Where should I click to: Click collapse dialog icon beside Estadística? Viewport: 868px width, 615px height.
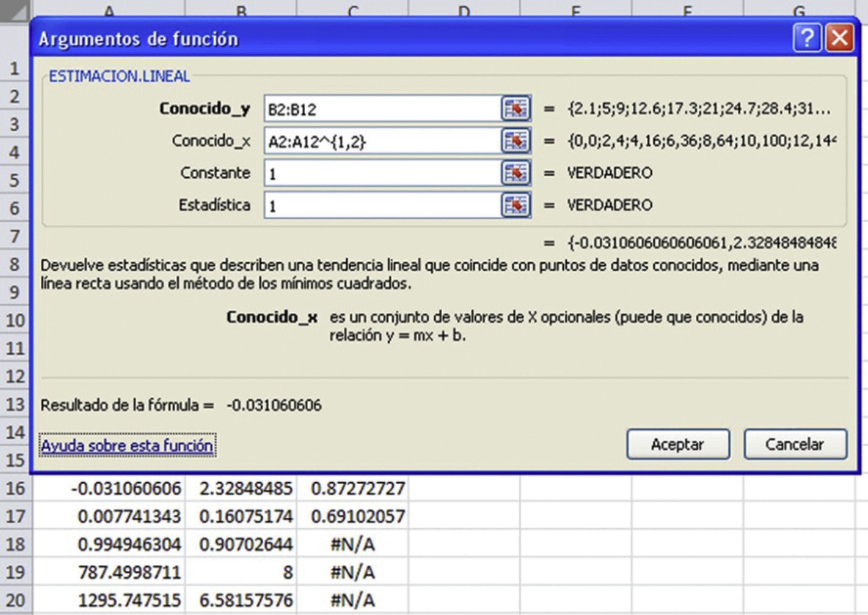click(x=515, y=205)
